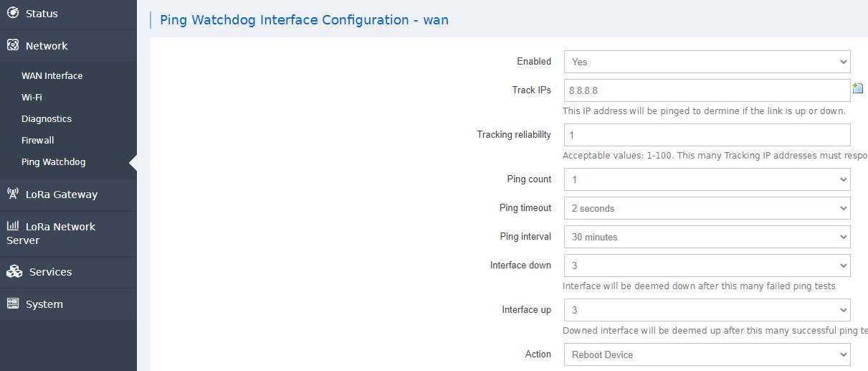Open the Ping timeout dropdown
Screen dimensions: 868x371
[x=707, y=208]
